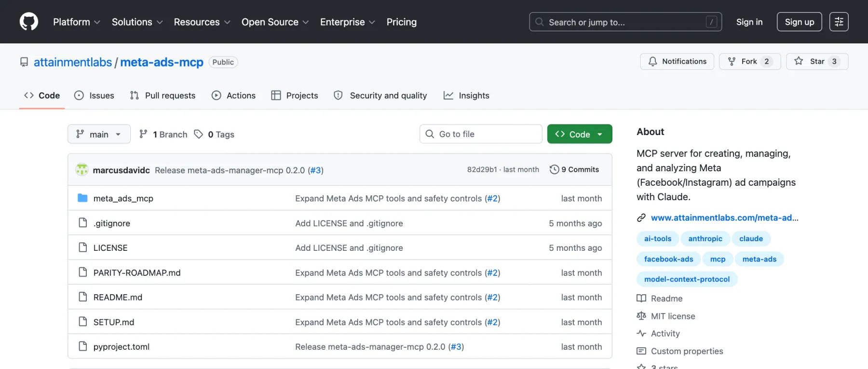
Task: Click the file icon beside PARITY-ROADMAP.md
Action: tap(83, 272)
